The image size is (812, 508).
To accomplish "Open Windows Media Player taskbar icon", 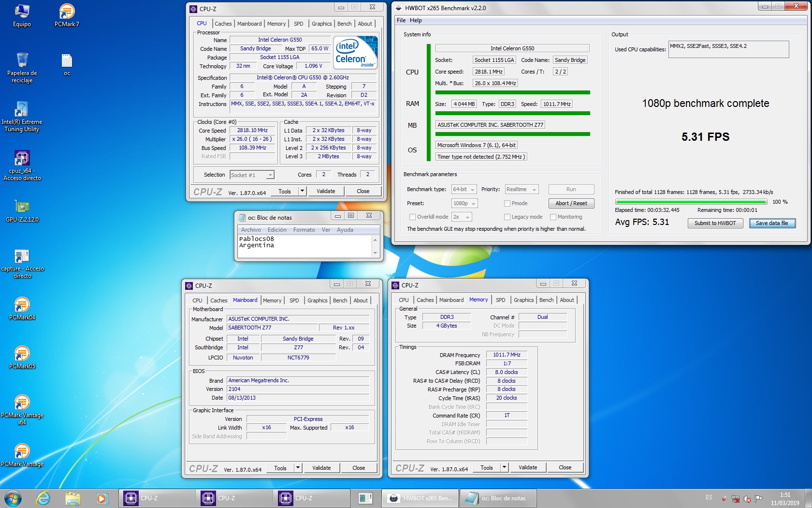I will (101, 498).
